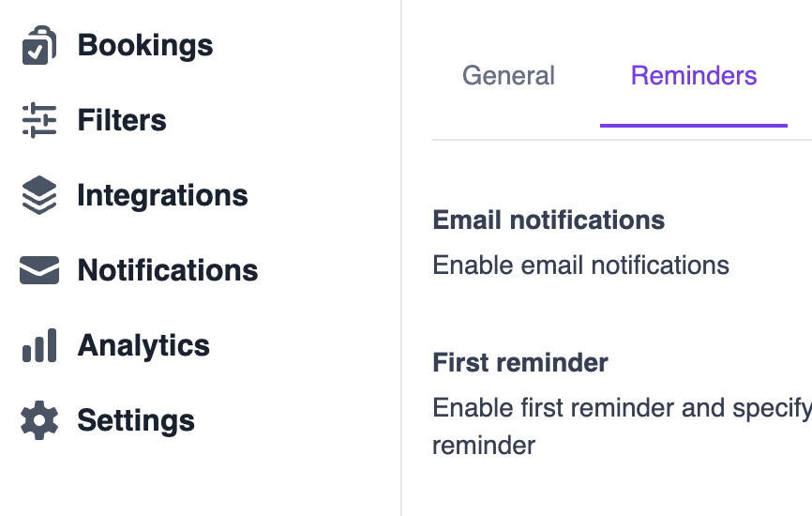
Task: Click the "Enable email notifications" description text
Action: click(x=580, y=266)
